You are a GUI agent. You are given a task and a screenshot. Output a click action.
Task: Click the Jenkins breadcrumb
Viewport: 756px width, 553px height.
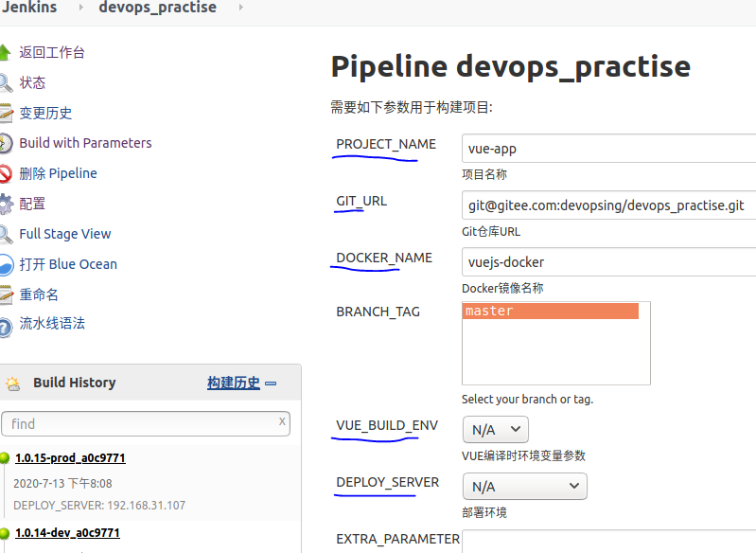click(29, 8)
